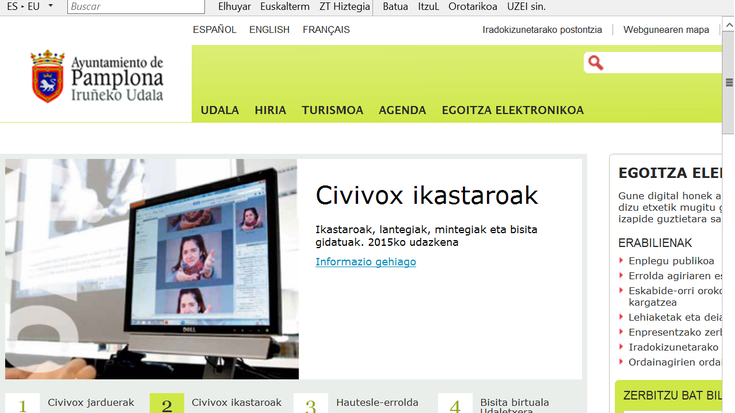
Task: Click the red magnifier search icon
Action: coord(595,62)
